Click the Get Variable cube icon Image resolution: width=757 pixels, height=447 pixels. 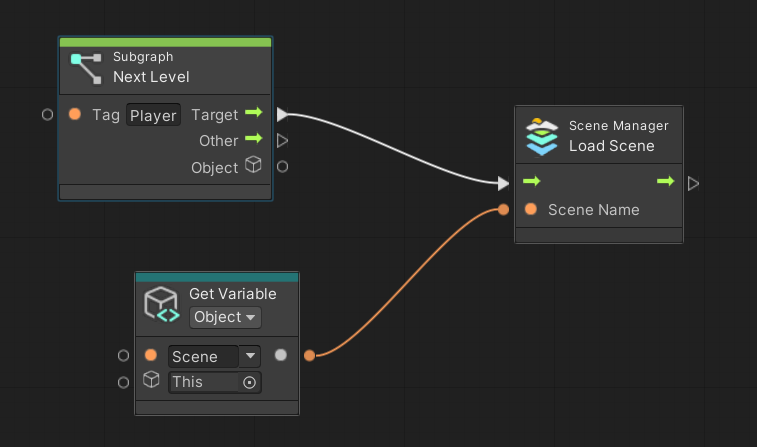tap(162, 305)
